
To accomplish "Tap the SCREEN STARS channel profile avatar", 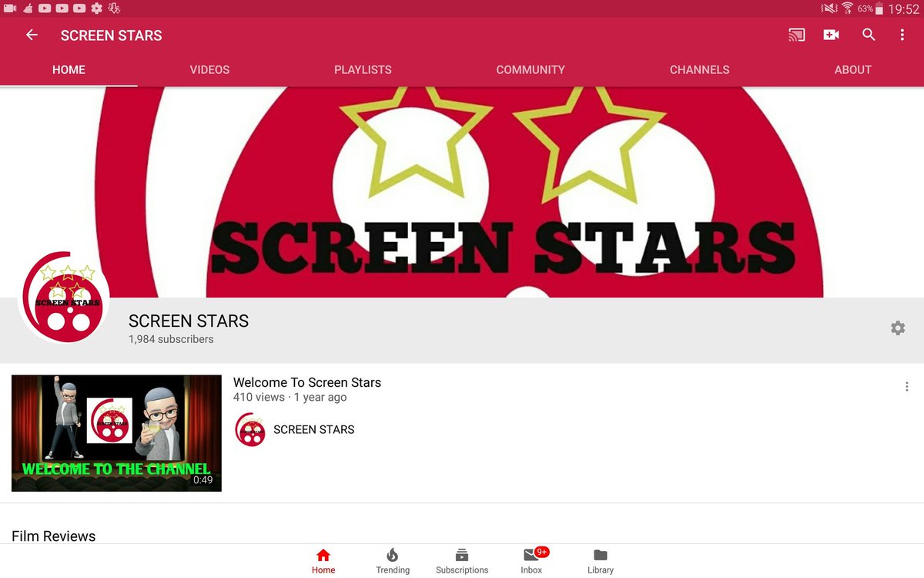I will click(x=64, y=298).
